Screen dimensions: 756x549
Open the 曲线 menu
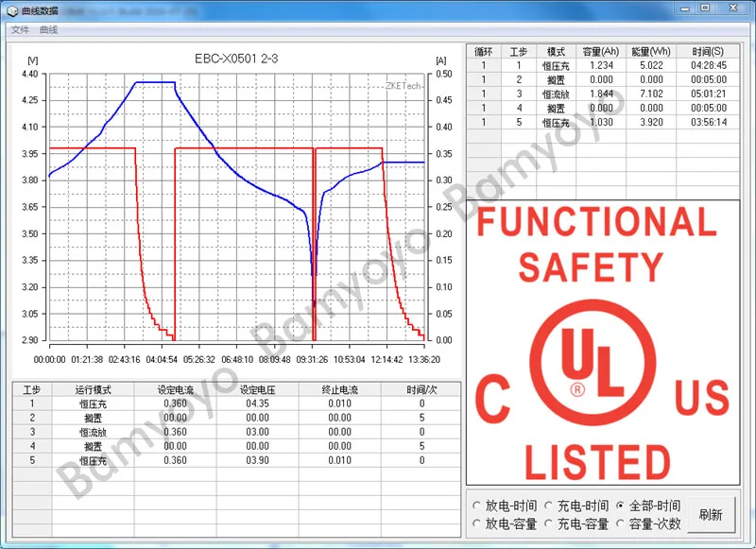(x=48, y=30)
